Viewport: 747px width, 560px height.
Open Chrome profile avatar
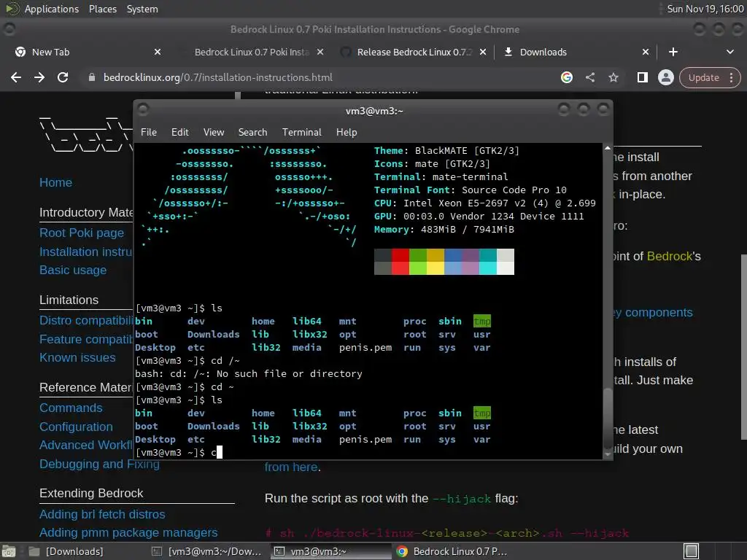pos(665,77)
